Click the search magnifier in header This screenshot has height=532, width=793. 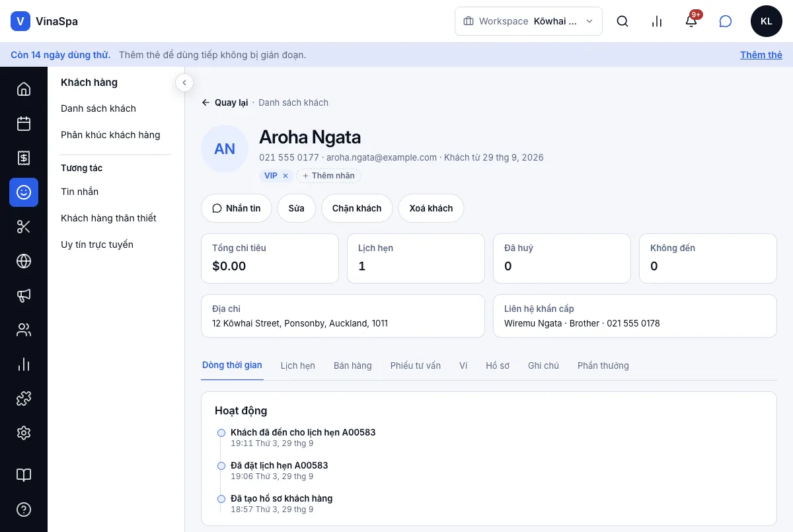tap(623, 21)
